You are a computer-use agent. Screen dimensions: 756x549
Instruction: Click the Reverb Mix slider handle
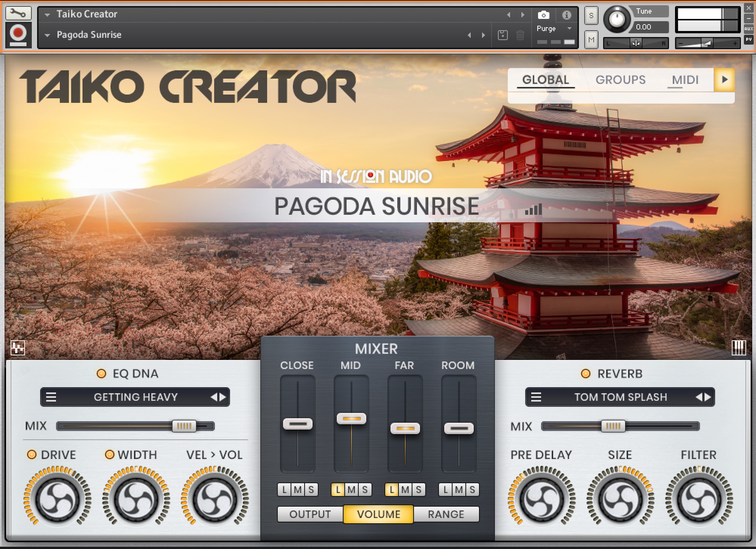point(613,426)
